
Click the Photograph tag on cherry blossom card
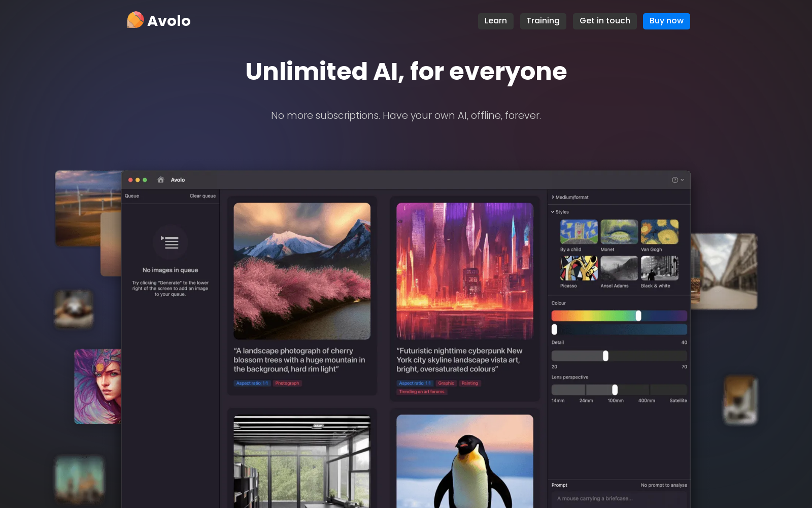click(287, 384)
